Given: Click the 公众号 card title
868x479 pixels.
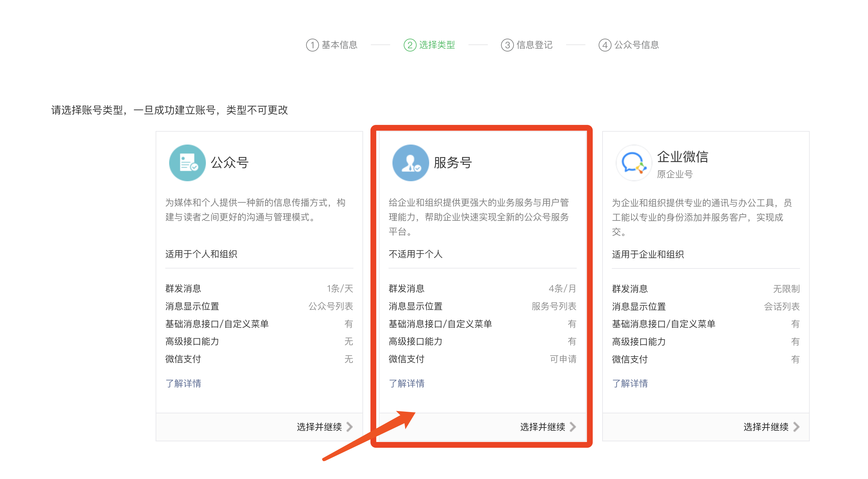Looking at the screenshot, I should click(x=230, y=163).
